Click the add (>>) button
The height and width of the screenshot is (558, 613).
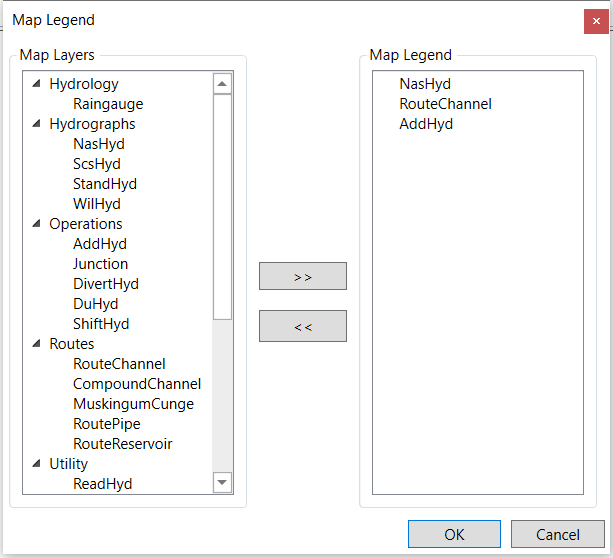pos(303,276)
